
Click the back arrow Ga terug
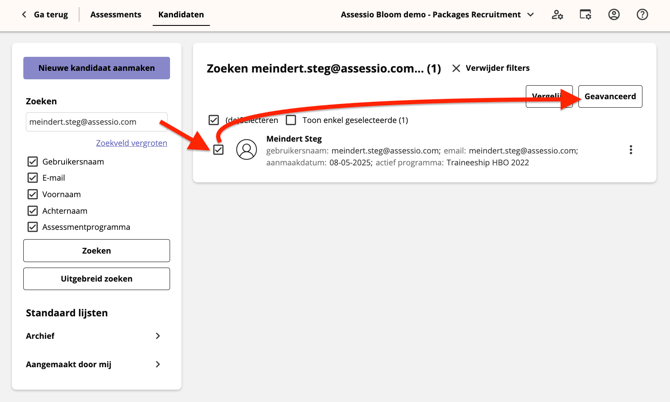coord(25,15)
